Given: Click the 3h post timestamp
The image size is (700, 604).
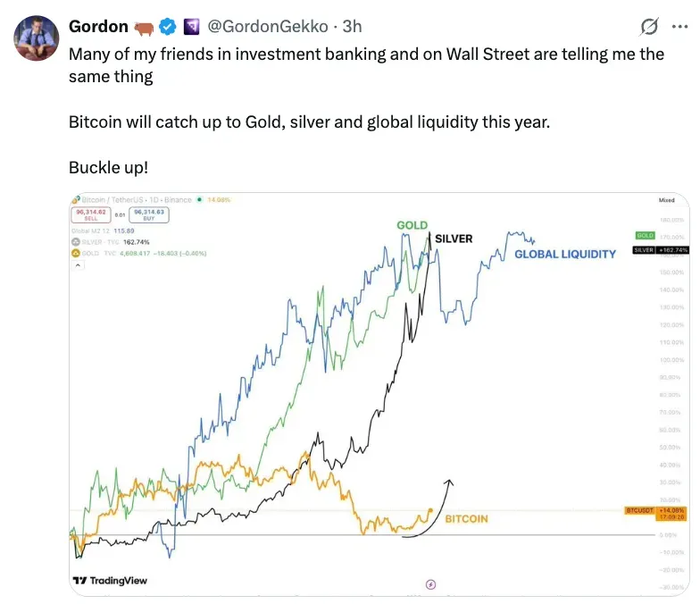Looking at the screenshot, I should (x=352, y=27).
